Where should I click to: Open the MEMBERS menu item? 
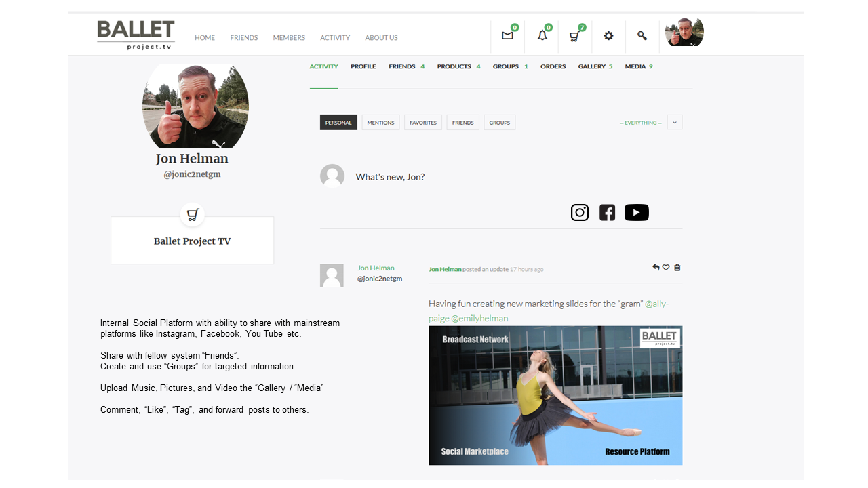[289, 38]
